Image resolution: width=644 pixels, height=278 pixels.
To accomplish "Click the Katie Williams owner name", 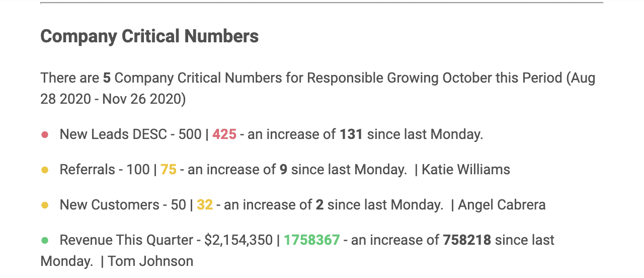I will tap(466, 170).
